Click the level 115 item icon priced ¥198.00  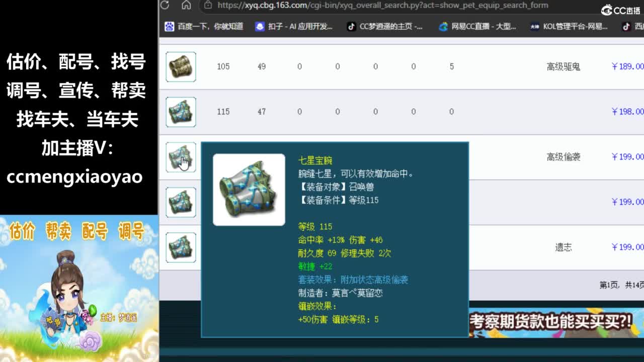tap(181, 112)
